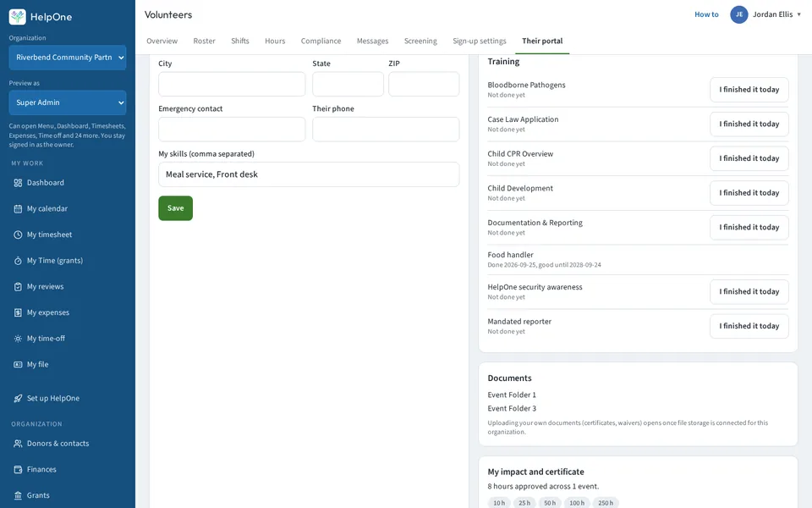Click the My file ID card icon

[18, 364]
